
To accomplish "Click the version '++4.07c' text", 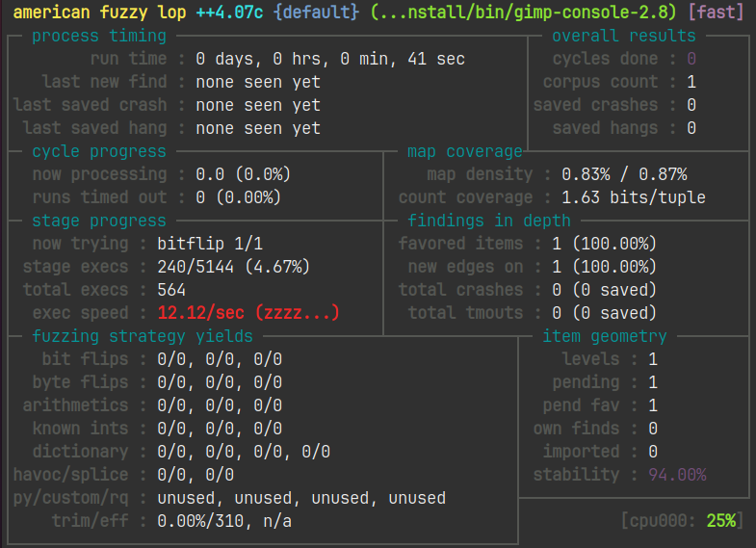I will (229, 13).
